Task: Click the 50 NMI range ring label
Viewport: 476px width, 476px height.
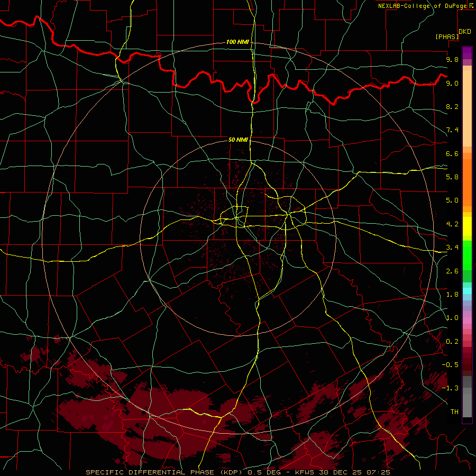Action: click(238, 140)
